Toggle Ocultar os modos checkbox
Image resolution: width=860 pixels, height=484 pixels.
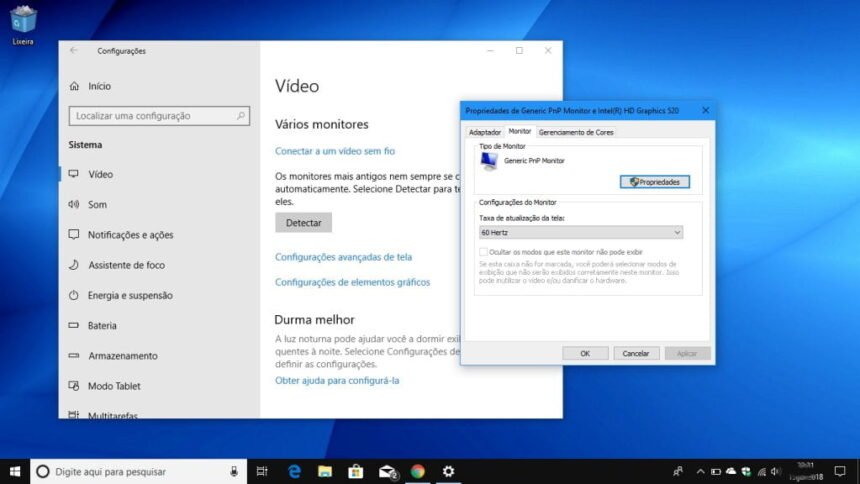[x=483, y=252]
